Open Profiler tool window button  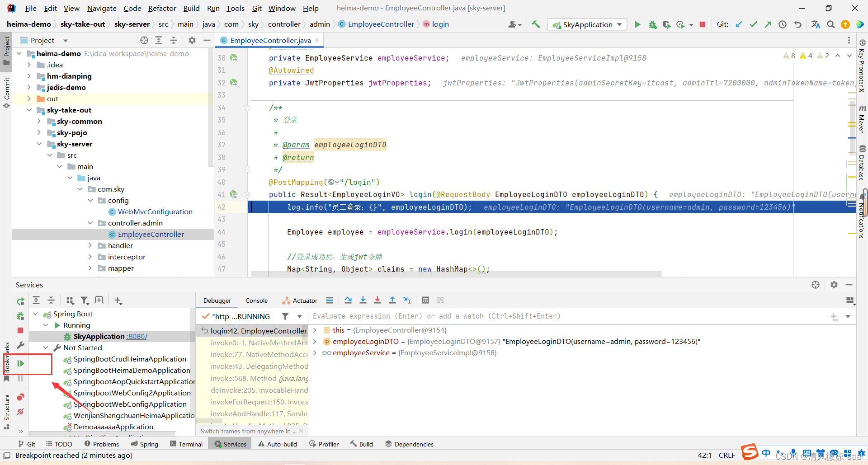[x=324, y=444]
